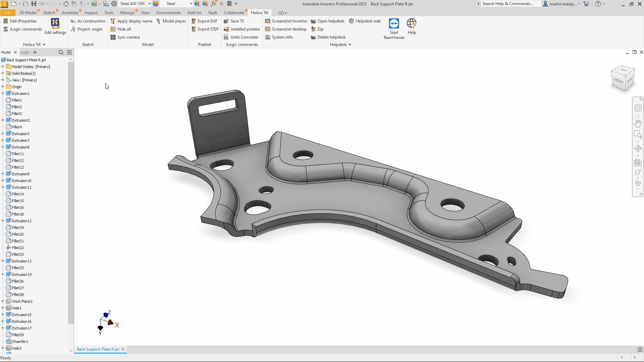
Task: Click the Edit settings icon
Action: point(55,24)
